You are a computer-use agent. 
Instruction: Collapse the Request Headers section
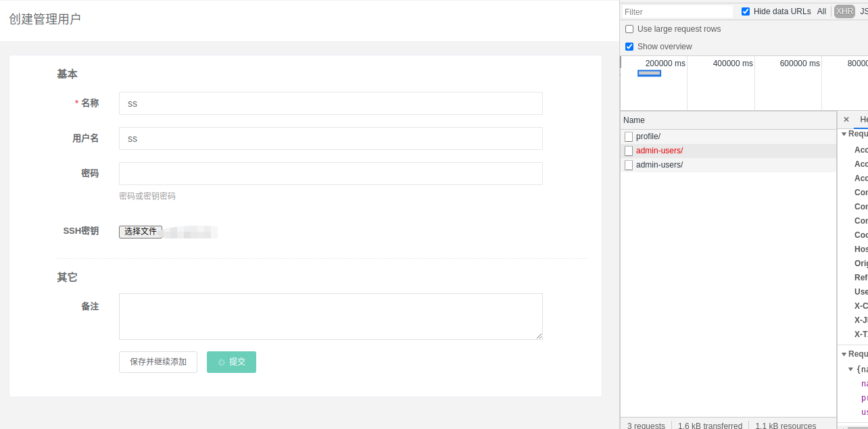coord(844,134)
